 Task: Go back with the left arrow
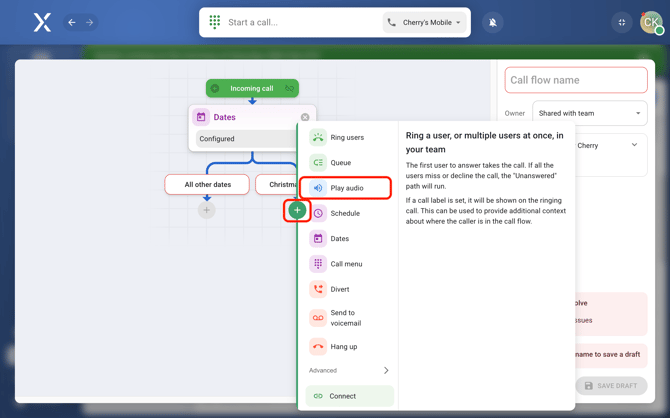click(x=72, y=22)
